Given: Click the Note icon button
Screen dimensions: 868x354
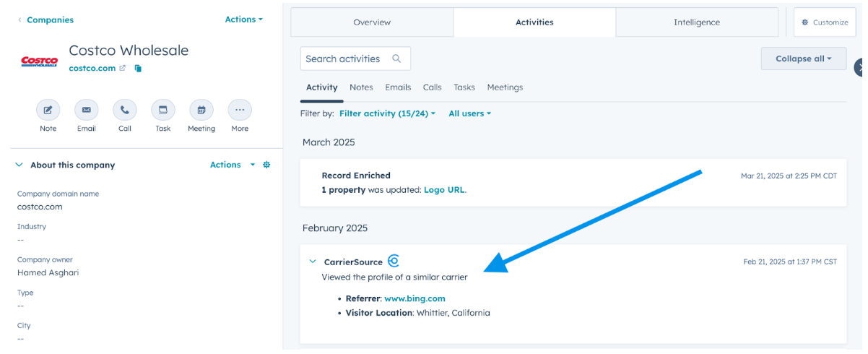Looking at the screenshot, I should click(48, 111).
